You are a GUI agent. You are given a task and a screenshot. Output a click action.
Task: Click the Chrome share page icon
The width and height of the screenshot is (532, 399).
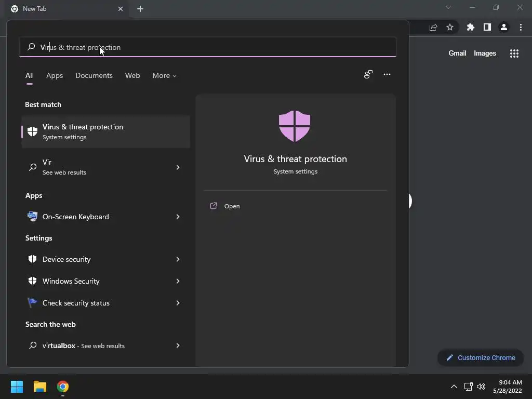433,27
